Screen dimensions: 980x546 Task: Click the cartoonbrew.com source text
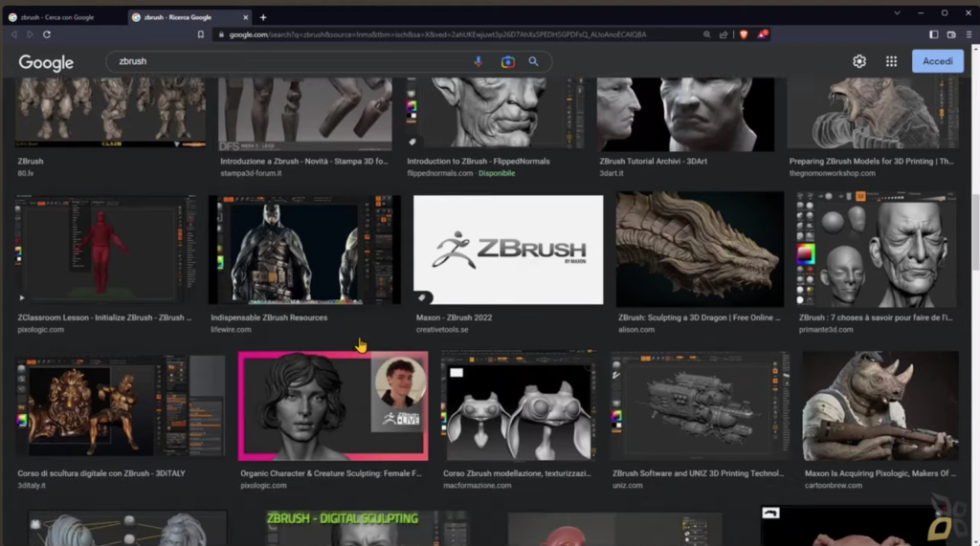click(x=834, y=486)
